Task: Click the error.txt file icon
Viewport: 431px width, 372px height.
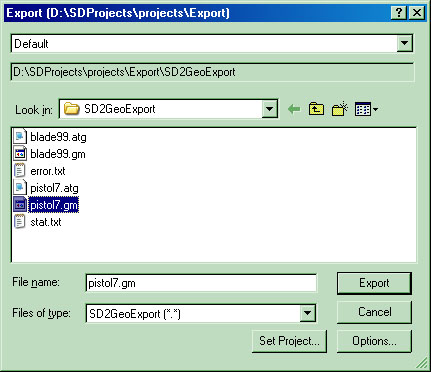Action: [20, 171]
